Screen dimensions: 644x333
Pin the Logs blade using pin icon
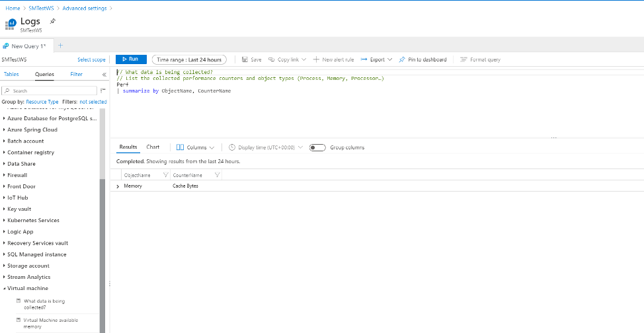(x=52, y=21)
